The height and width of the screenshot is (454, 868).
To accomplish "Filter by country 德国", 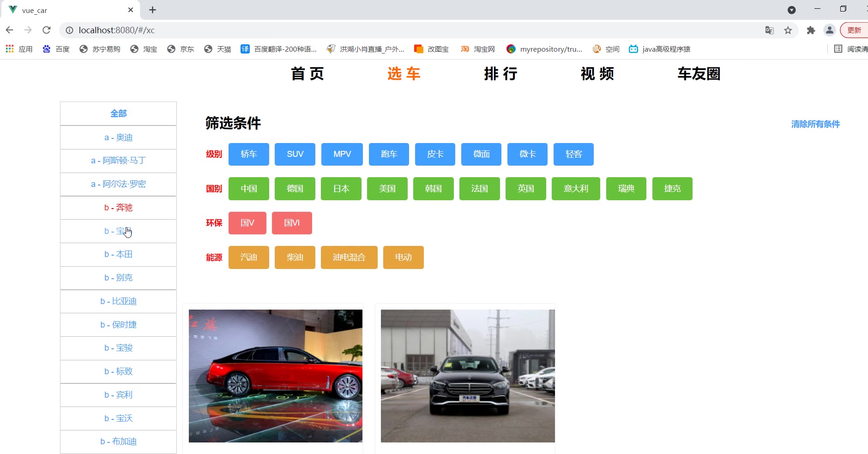I will [295, 189].
